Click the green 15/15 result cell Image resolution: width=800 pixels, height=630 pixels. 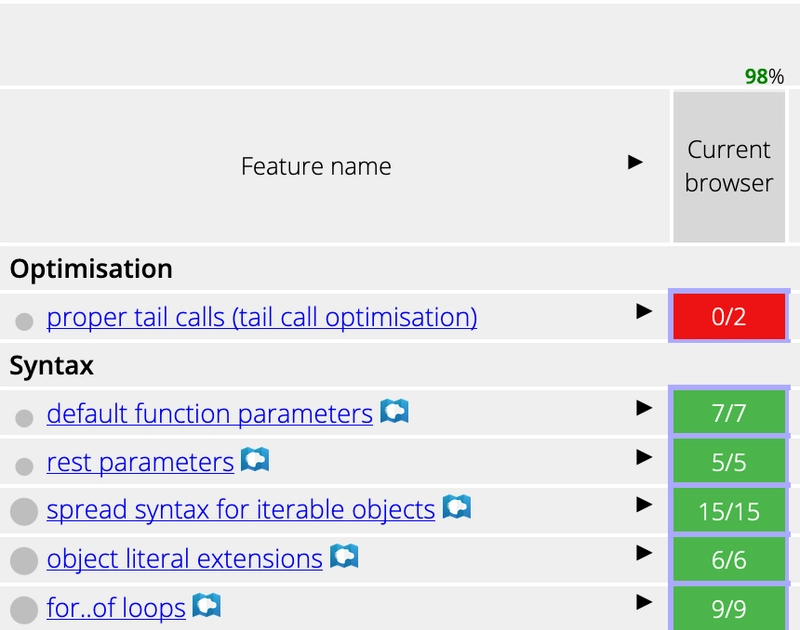(x=729, y=512)
